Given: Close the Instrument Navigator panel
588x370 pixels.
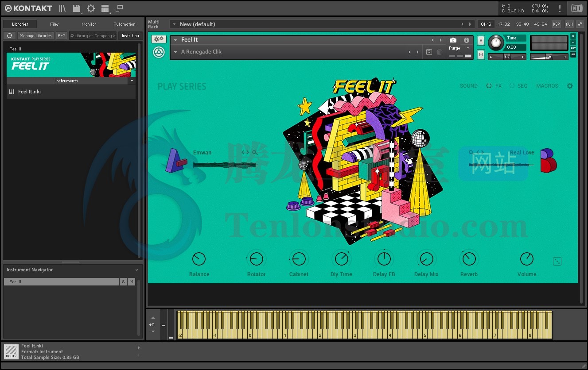Looking at the screenshot, I should (136, 270).
